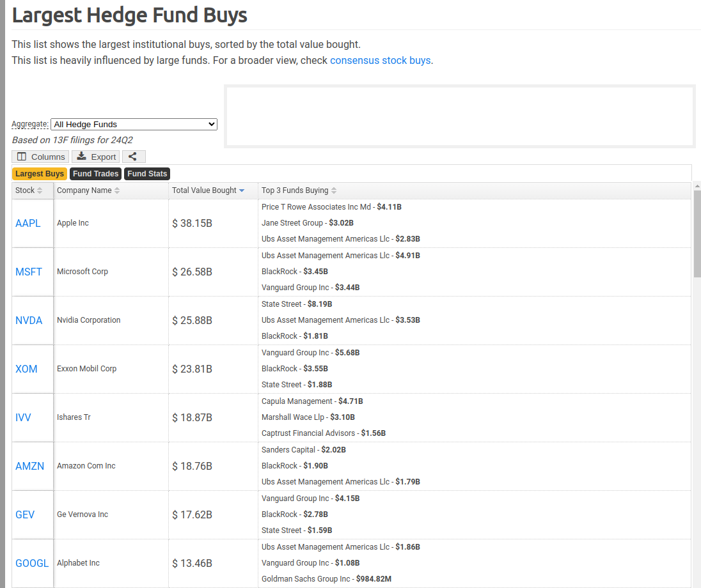Image resolution: width=701 pixels, height=588 pixels.
Task: Click the $ 23.81B value
Action: [x=193, y=369]
